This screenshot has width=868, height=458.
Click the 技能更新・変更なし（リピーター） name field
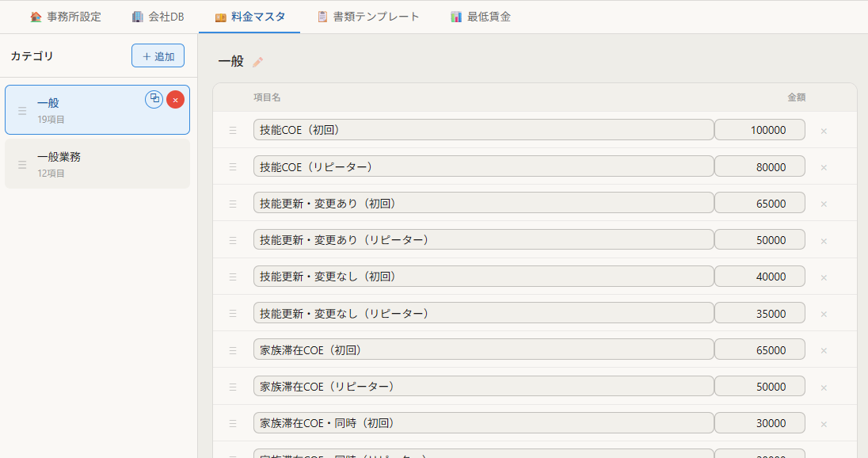(x=484, y=313)
